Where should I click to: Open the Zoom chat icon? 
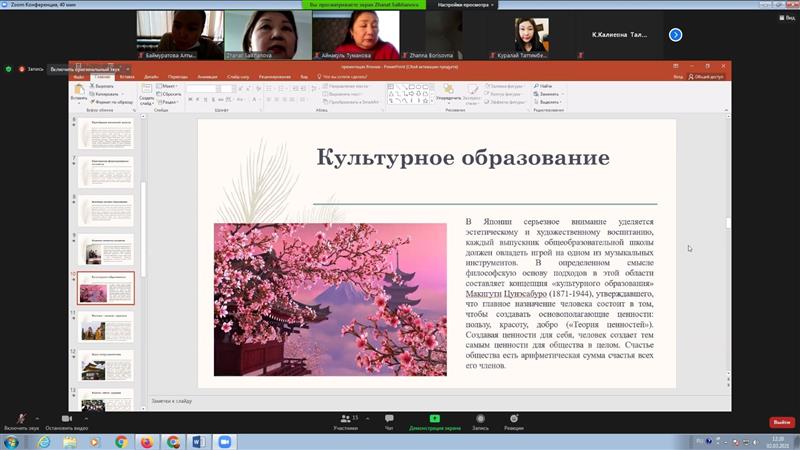point(389,420)
